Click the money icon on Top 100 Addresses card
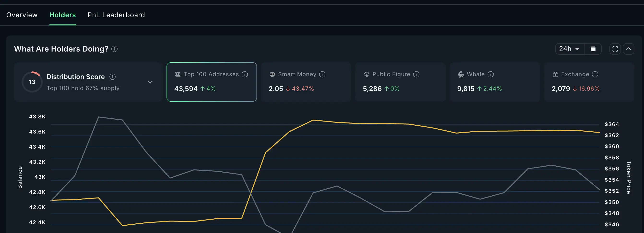The width and height of the screenshot is (644, 233). click(x=178, y=74)
